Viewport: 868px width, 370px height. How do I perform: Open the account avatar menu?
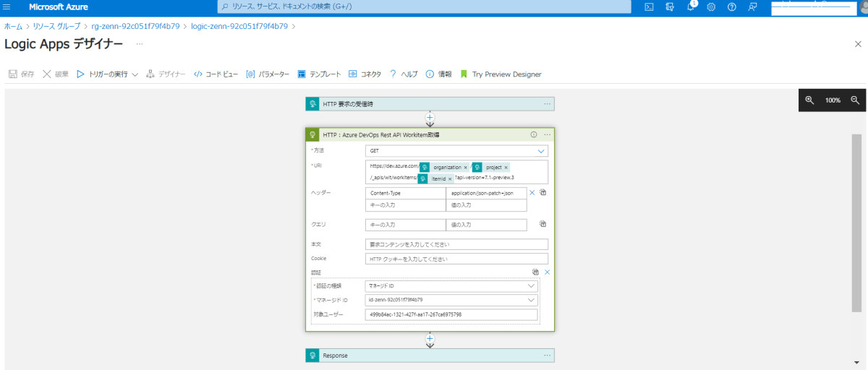[863, 7]
